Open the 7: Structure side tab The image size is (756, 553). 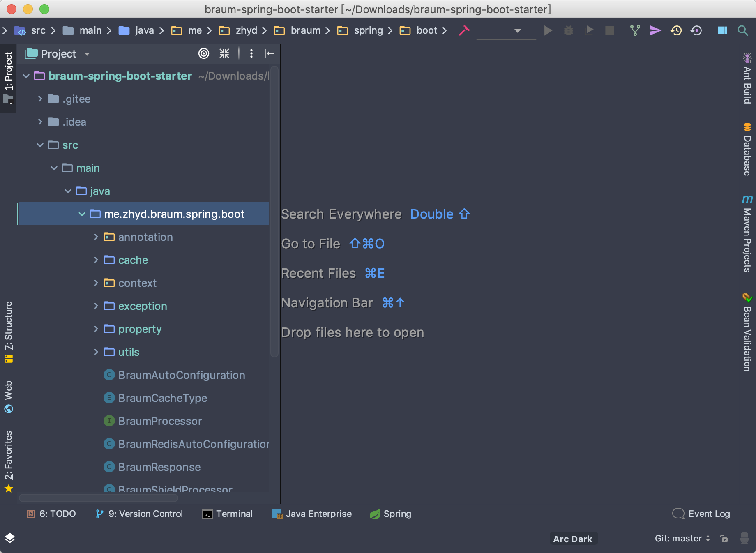coord(8,332)
